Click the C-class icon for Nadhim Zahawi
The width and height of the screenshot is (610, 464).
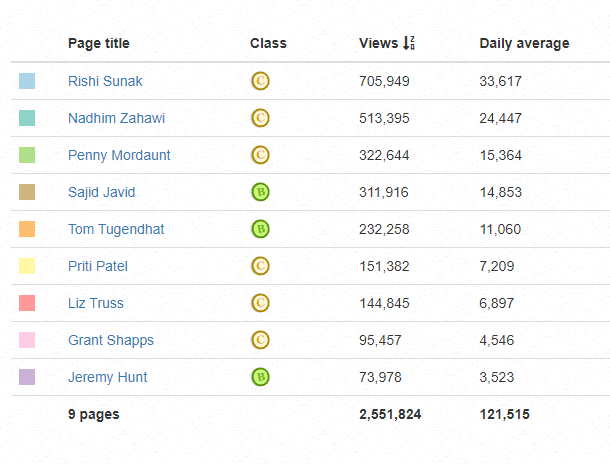tap(260, 118)
